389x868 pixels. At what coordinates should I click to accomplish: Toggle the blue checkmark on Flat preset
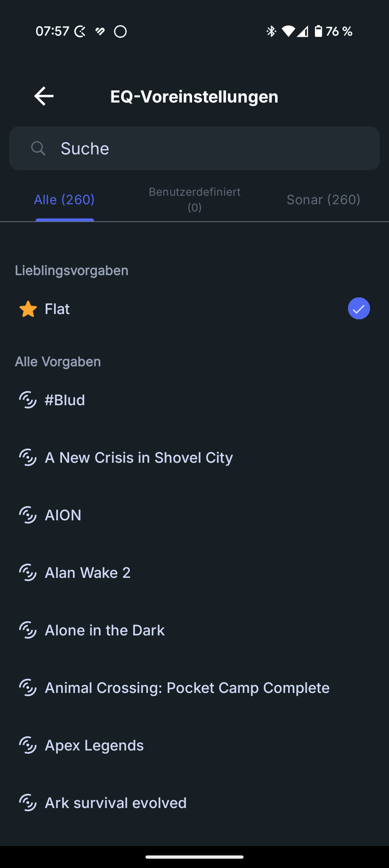(359, 309)
